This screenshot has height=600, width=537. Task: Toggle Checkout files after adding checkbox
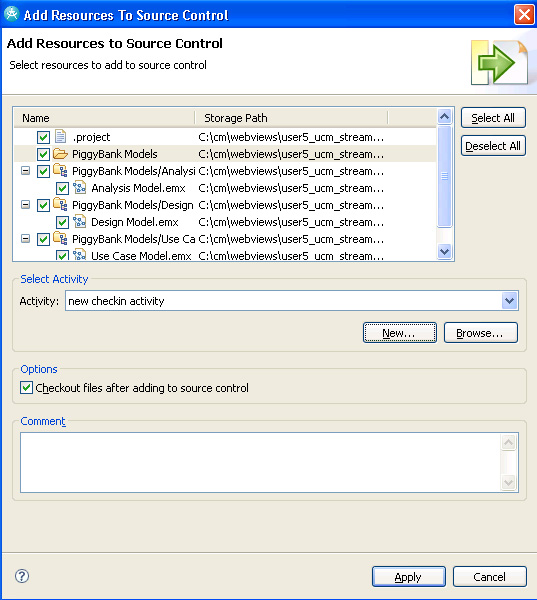coord(26,388)
